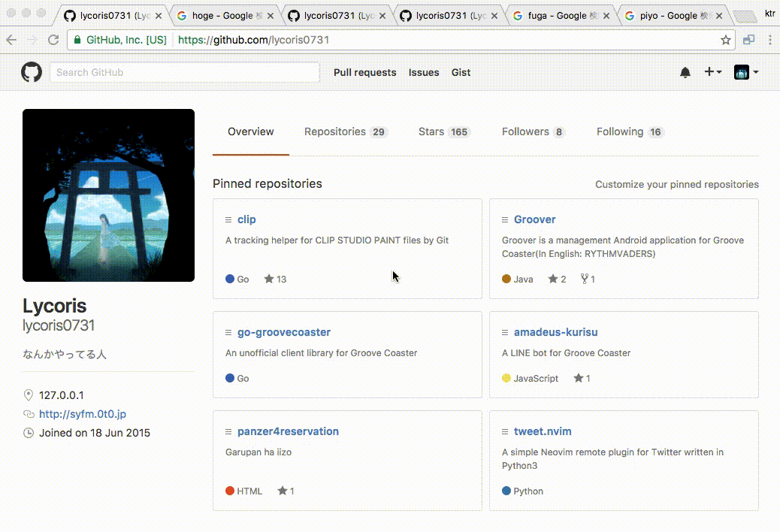Grab the drag handle of tweet.nvim
Viewport: 780px width, 532px height.
click(x=505, y=431)
